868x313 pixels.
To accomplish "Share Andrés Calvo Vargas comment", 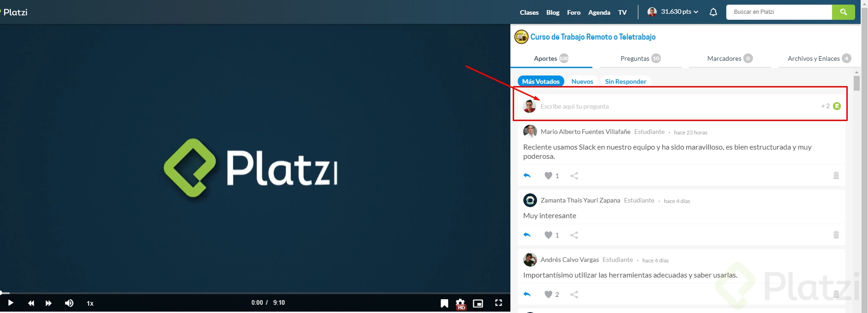I will tap(574, 295).
